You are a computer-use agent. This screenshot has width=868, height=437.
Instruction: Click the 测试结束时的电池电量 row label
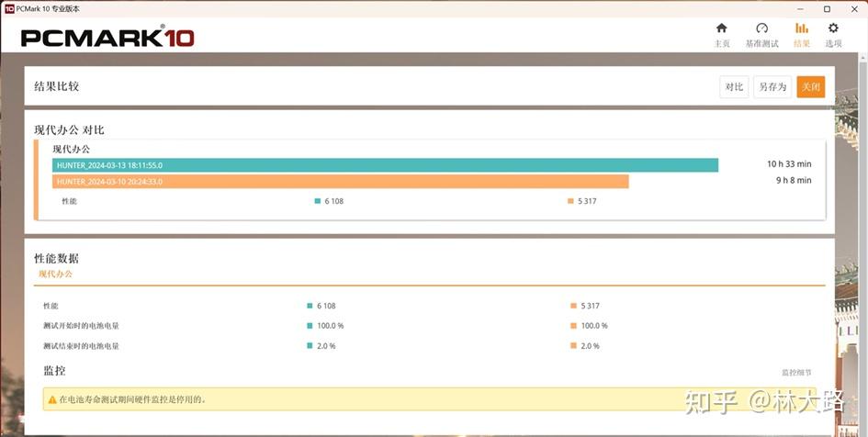(82, 346)
